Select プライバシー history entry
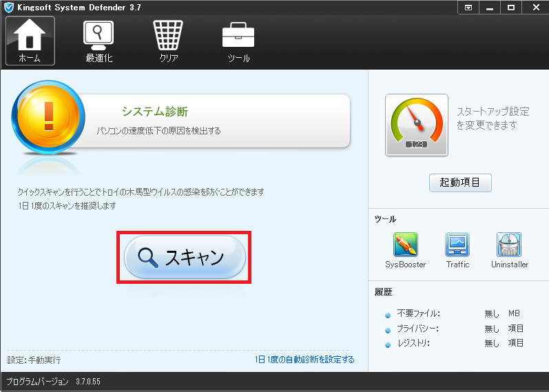This screenshot has height=392, width=549. 417,329
